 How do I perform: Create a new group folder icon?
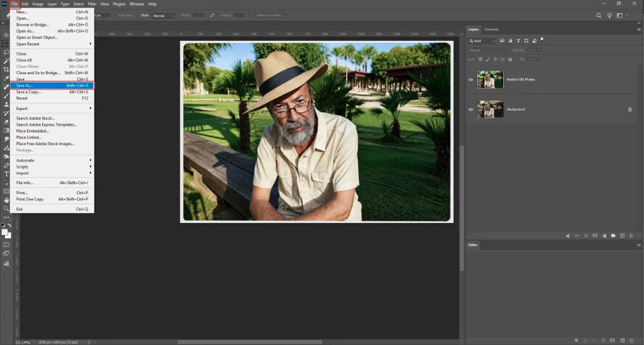[x=613, y=236]
